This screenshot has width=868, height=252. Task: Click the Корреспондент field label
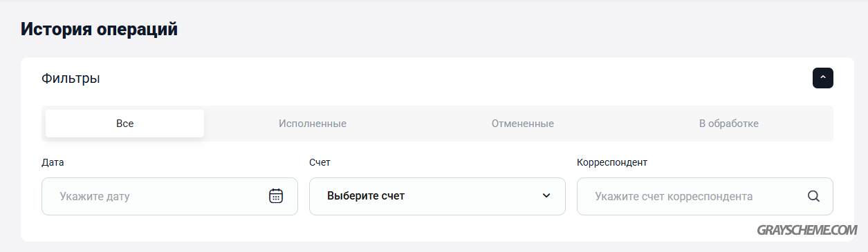pos(611,162)
